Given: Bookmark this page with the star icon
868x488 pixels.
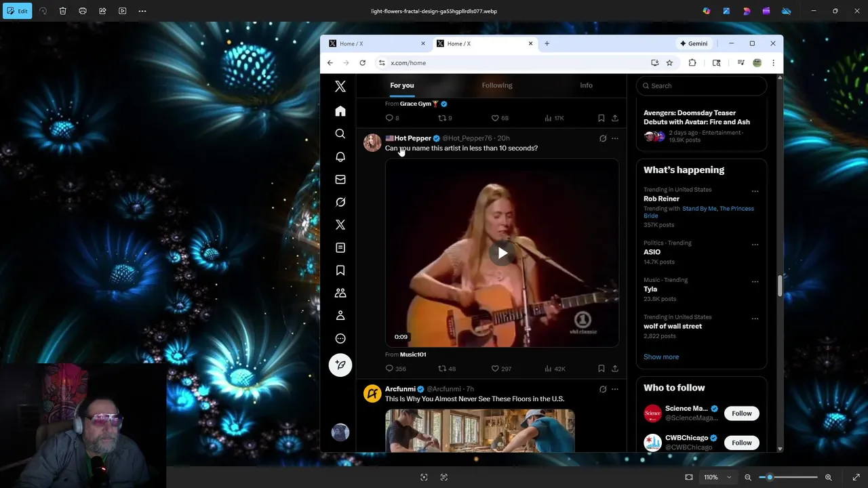Looking at the screenshot, I should [x=669, y=63].
